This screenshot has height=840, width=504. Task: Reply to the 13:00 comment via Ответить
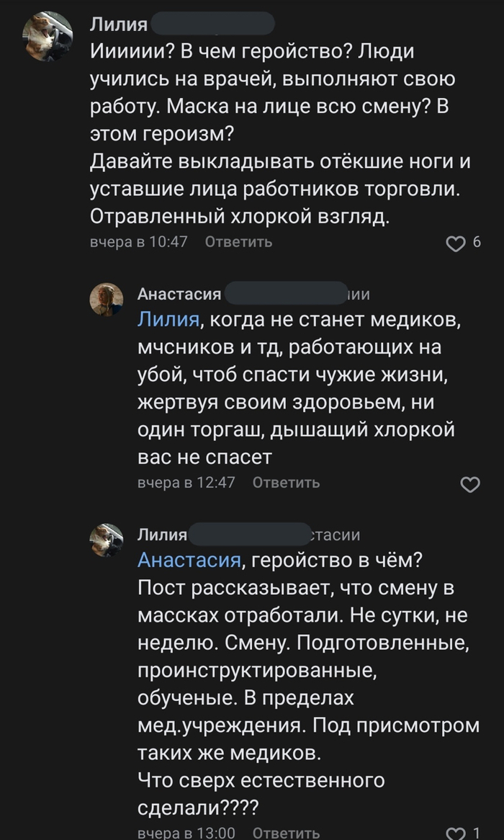click(286, 833)
